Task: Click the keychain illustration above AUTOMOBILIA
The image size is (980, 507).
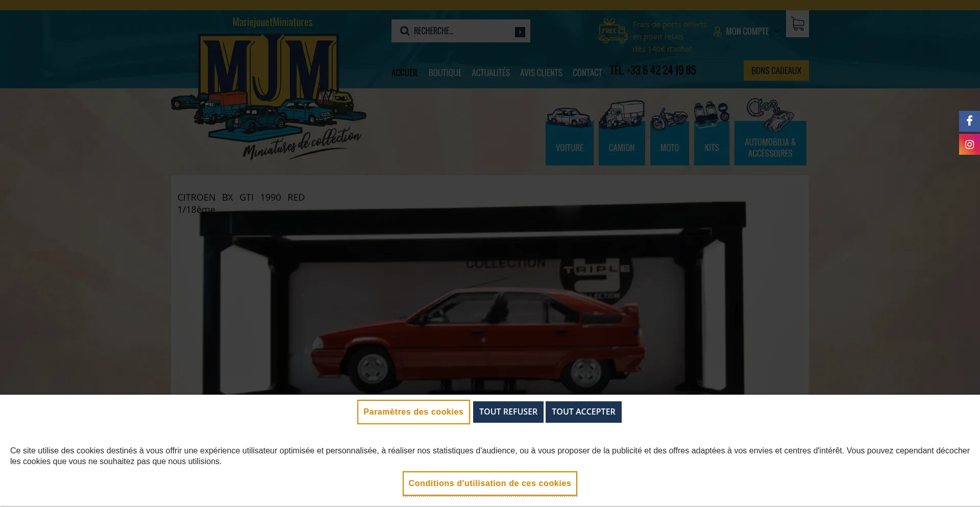Action: (770, 115)
